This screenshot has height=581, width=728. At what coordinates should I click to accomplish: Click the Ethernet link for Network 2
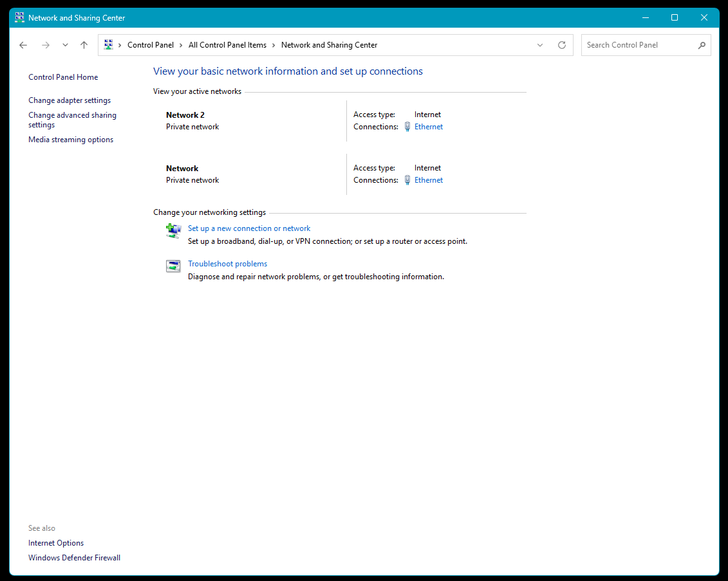[x=429, y=127]
